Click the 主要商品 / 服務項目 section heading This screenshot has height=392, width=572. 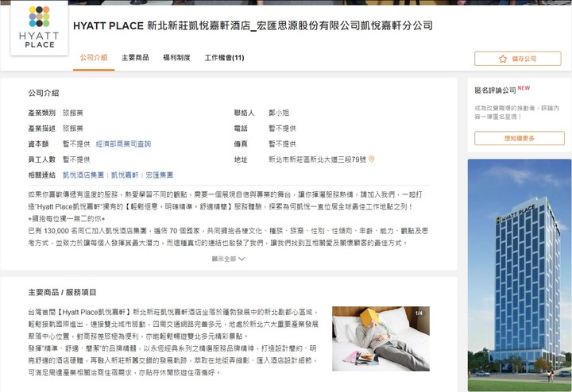[x=63, y=292]
